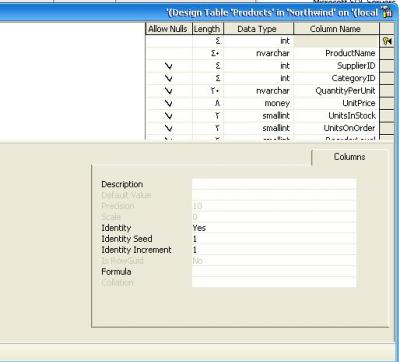Viewport: 400px width, 362px height.
Task: Open the Columns tab
Action: [x=349, y=157]
